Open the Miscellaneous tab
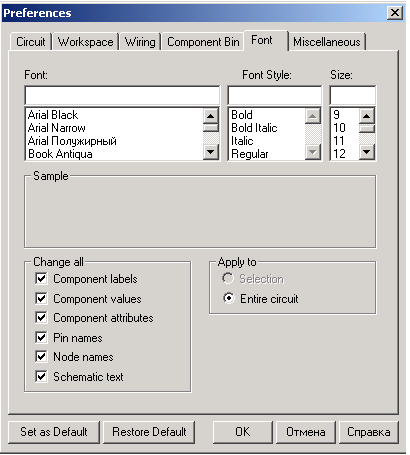410x455 pixels. tap(327, 42)
